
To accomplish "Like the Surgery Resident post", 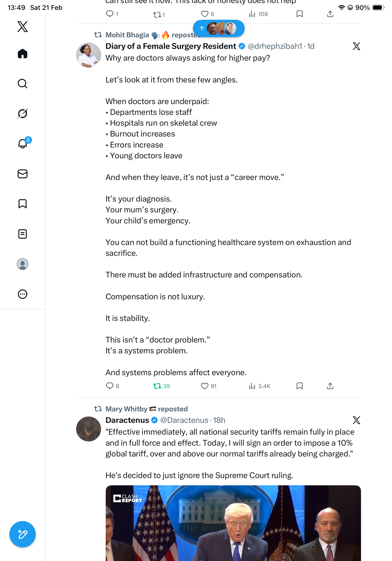I will coord(204,386).
